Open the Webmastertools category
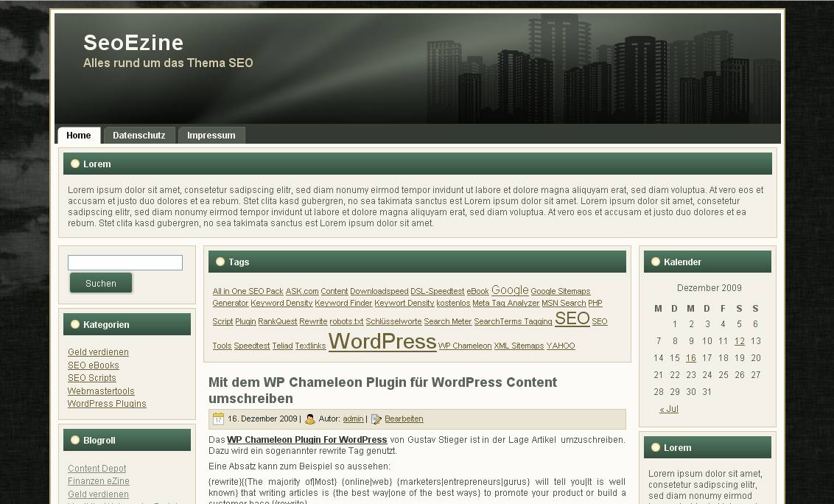Image resolution: width=834 pixels, height=504 pixels. point(101,391)
